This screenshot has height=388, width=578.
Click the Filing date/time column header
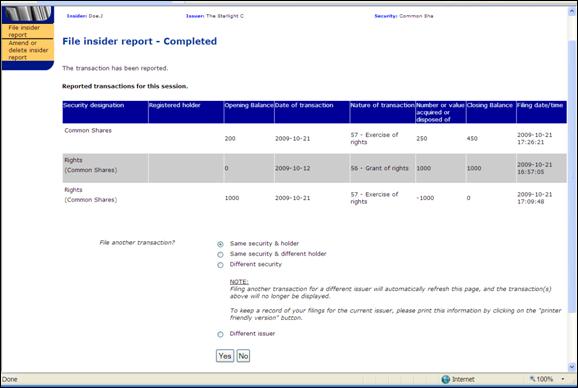tap(542, 112)
